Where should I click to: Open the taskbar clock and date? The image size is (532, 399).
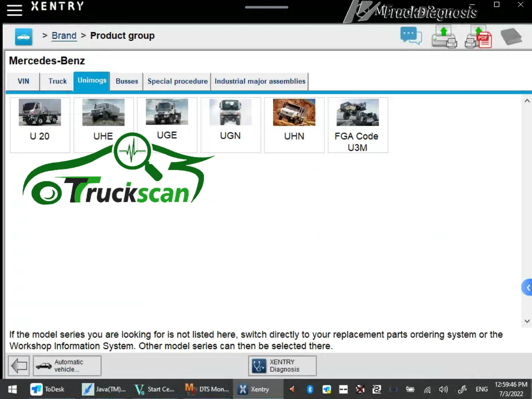(x=511, y=389)
